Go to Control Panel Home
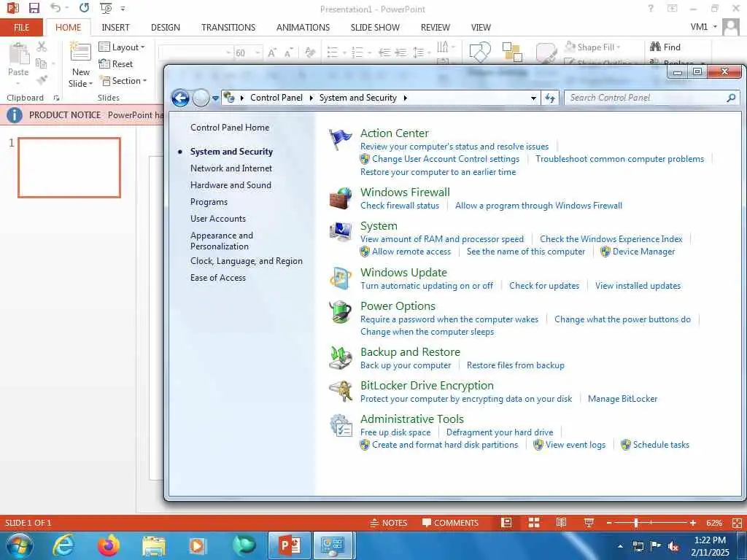Image resolution: width=747 pixels, height=560 pixels. click(x=230, y=128)
